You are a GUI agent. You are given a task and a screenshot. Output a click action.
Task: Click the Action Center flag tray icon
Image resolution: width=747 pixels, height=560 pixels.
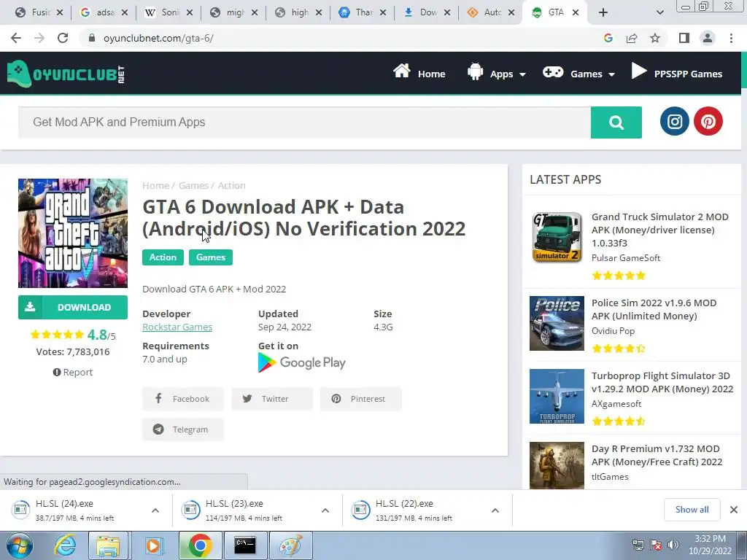(x=656, y=544)
